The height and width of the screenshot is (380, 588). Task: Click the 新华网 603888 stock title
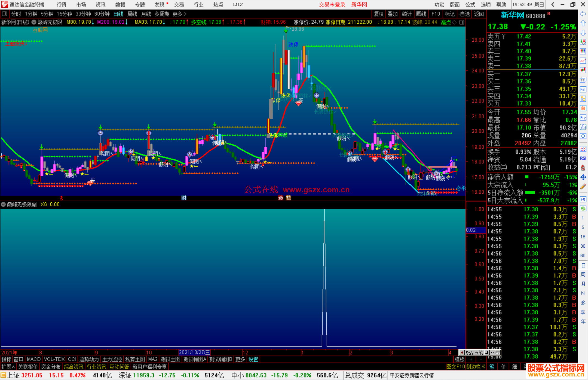pyautogui.click(x=523, y=15)
